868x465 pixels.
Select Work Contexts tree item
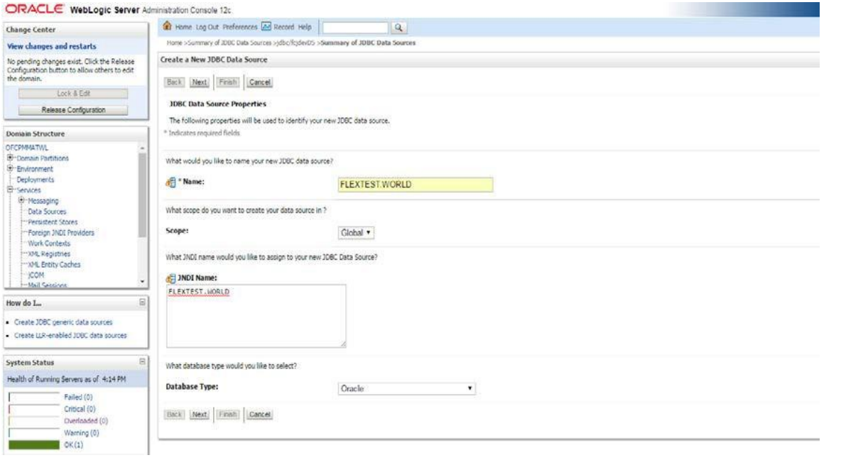[x=48, y=244]
